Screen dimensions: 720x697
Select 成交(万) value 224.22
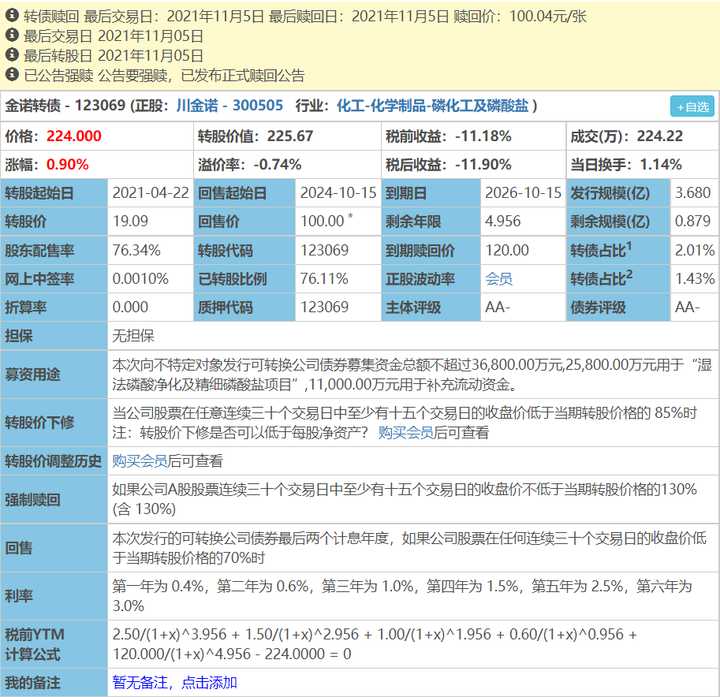point(660,136)
